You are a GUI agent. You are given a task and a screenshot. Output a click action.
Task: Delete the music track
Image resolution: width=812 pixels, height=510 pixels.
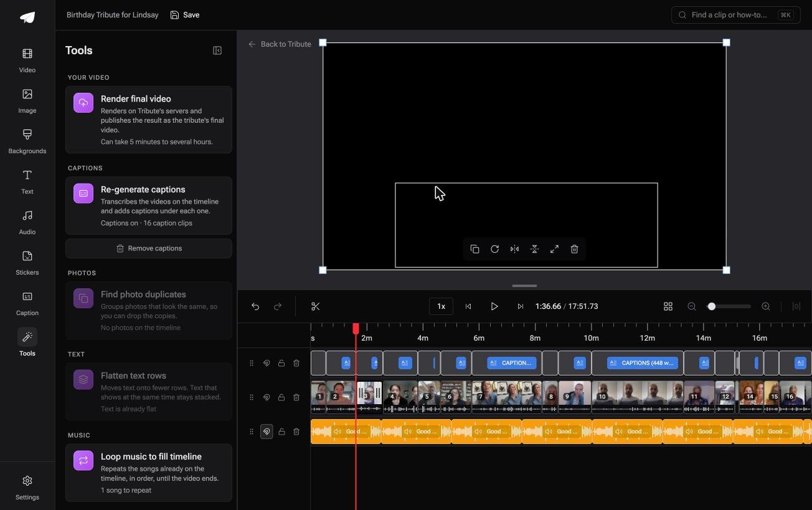(296, 432)
